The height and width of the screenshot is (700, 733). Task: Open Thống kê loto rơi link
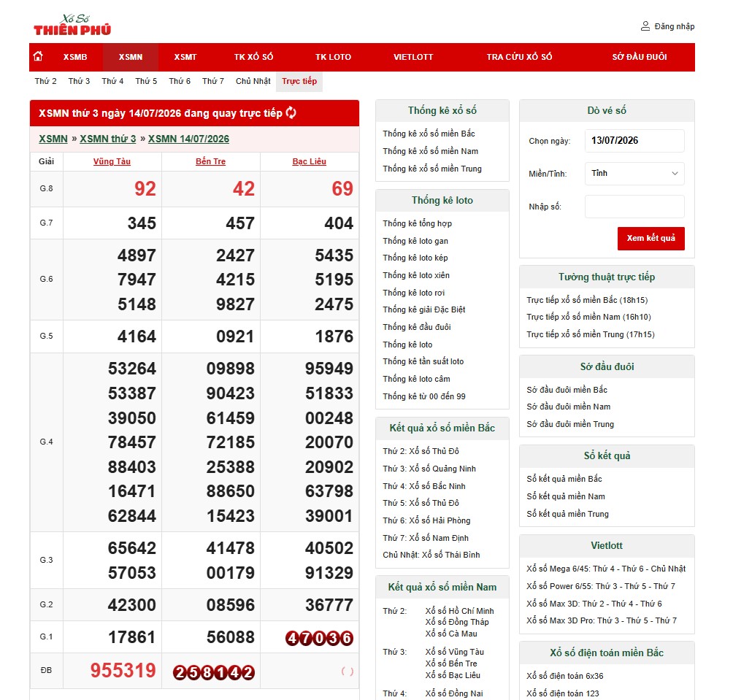click(414, 293)
